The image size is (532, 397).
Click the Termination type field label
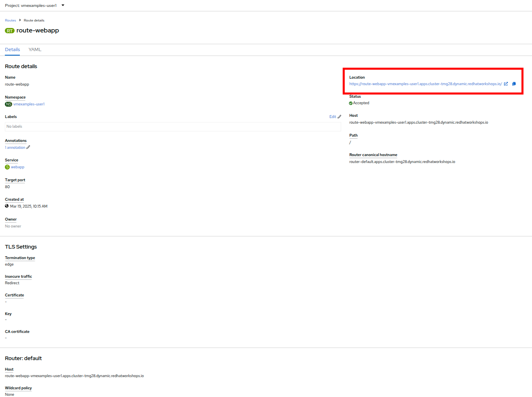[20, 258]
